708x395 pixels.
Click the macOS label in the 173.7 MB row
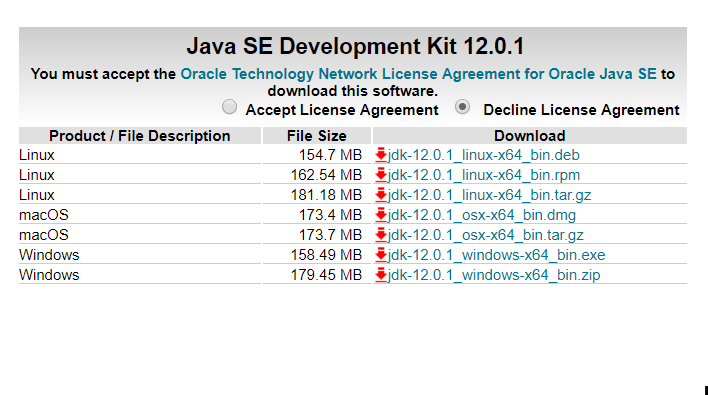click(x=44, y=235)
